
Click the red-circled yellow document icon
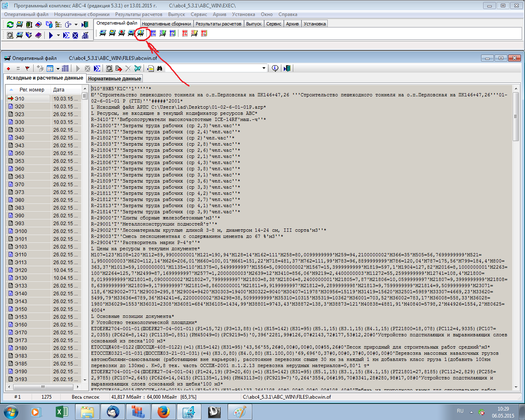coord(141,33)
